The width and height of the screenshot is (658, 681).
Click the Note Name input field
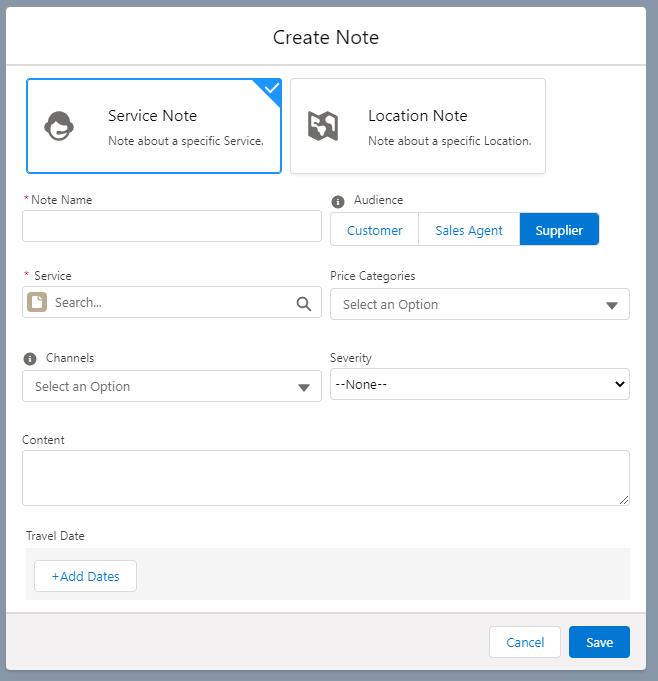pos(172,226)
